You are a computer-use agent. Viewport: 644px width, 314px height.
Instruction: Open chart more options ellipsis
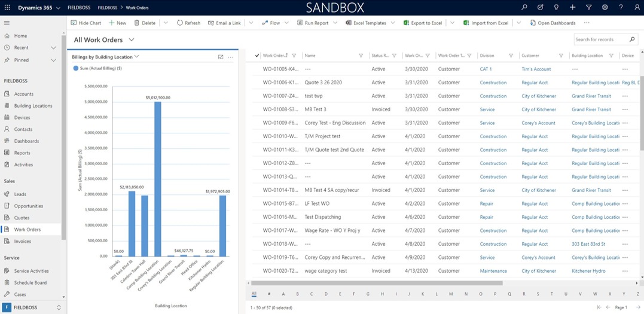click(230, 57)
